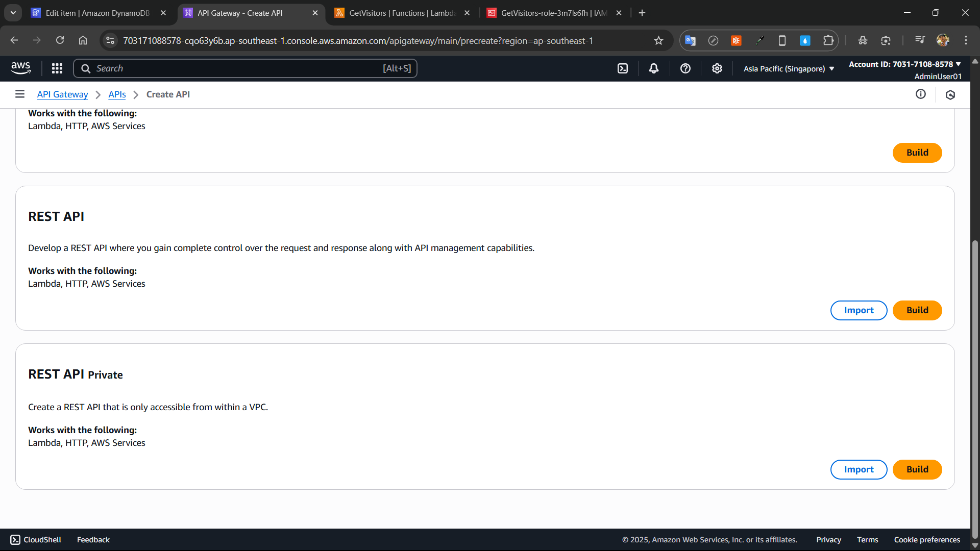980x551 pixels.
Task: Click the API Gateway breadcrumb link
Action: (62, 94)
